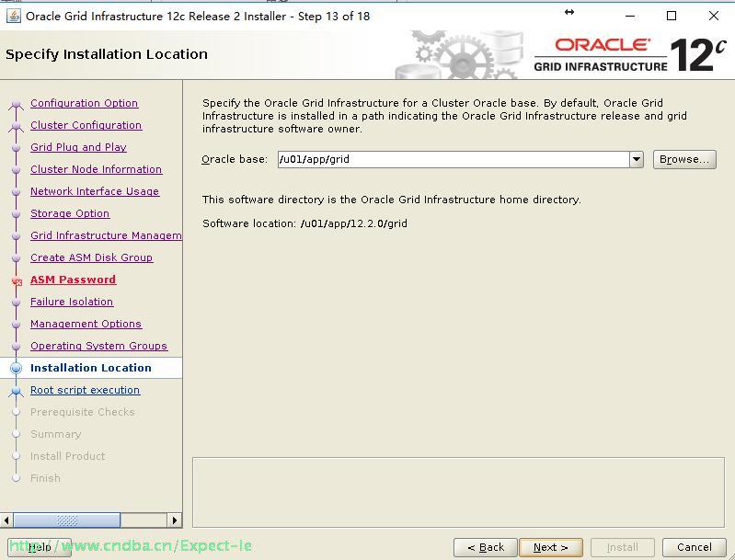Select the Installation Location step
Screen dimensions: 735x560
[x=91, y=368]
